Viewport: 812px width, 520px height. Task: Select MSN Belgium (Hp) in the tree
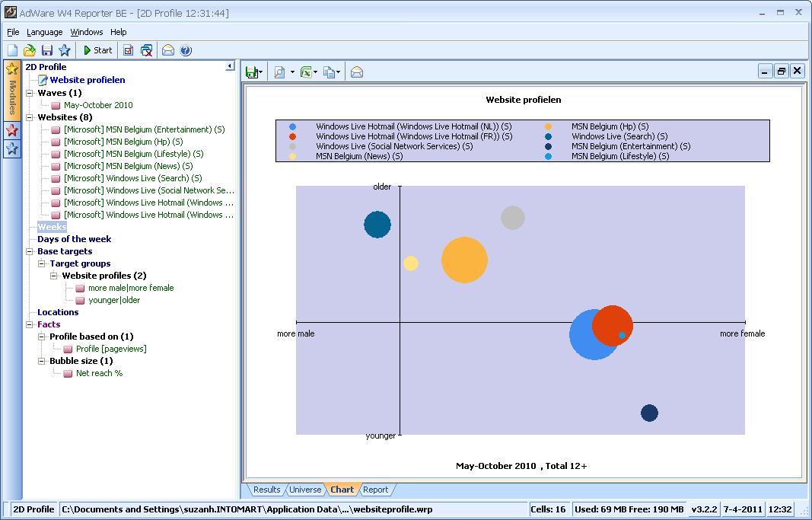tap(123, 142)
